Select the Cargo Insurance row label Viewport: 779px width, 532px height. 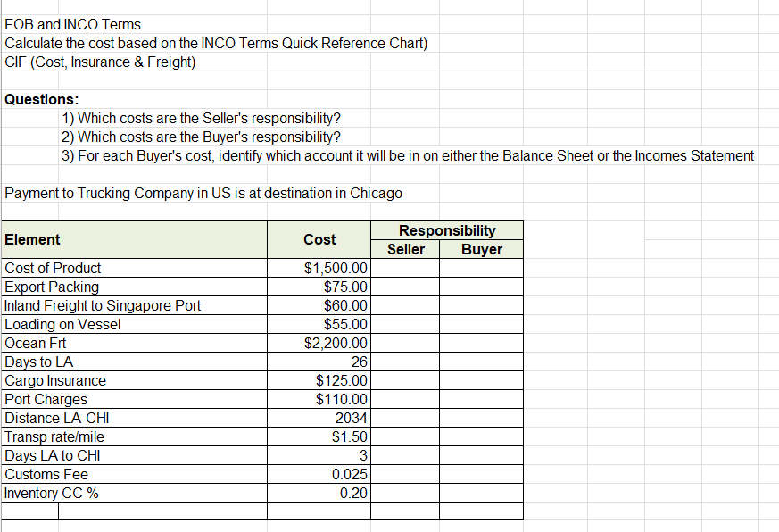pos(55,380)
